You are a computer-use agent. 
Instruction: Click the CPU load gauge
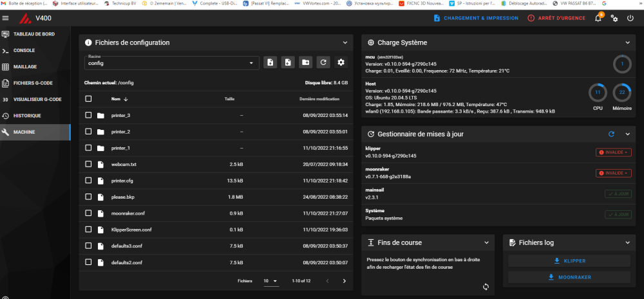pos(598,93)
